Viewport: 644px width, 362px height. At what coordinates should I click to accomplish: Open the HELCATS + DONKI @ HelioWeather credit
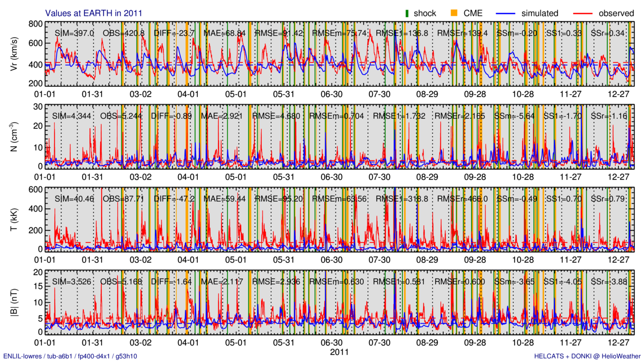click(x=588, y=356)
